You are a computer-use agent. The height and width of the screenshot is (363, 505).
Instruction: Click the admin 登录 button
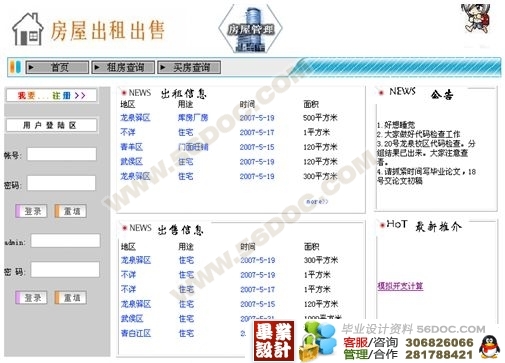[31, 298]
